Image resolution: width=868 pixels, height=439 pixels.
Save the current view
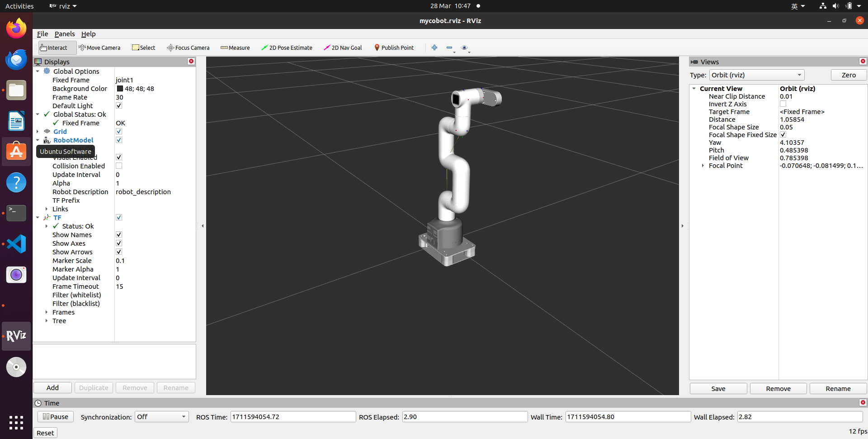tap(718, 389)
